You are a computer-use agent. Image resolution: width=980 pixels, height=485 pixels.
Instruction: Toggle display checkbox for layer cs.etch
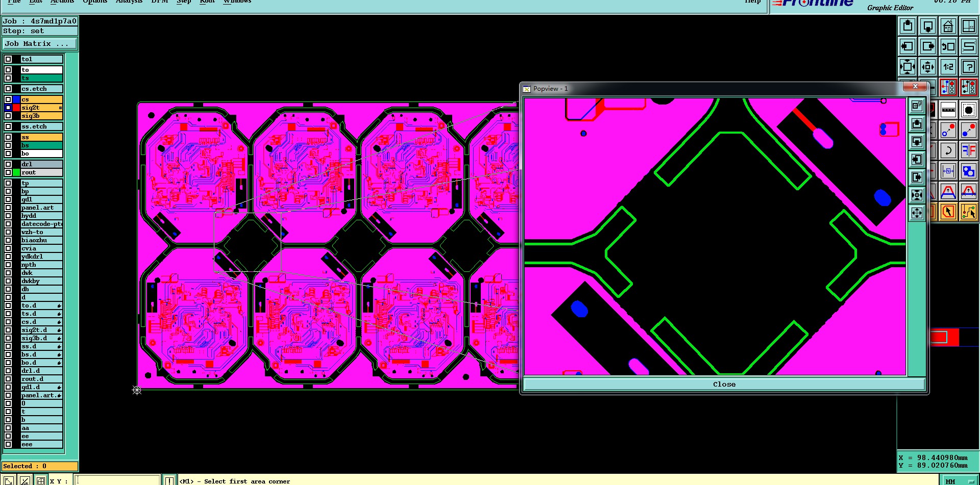pos(8,89)
